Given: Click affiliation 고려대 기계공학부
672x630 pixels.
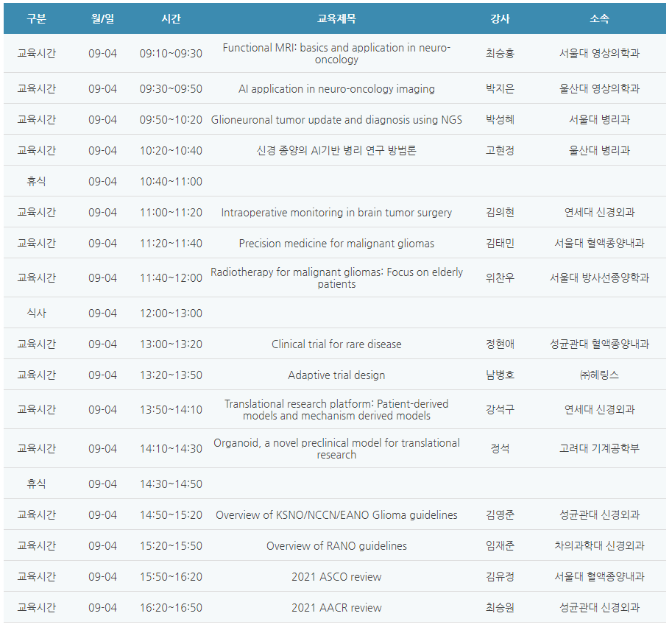Looking at the screenshot, I should tap(599, 448).
